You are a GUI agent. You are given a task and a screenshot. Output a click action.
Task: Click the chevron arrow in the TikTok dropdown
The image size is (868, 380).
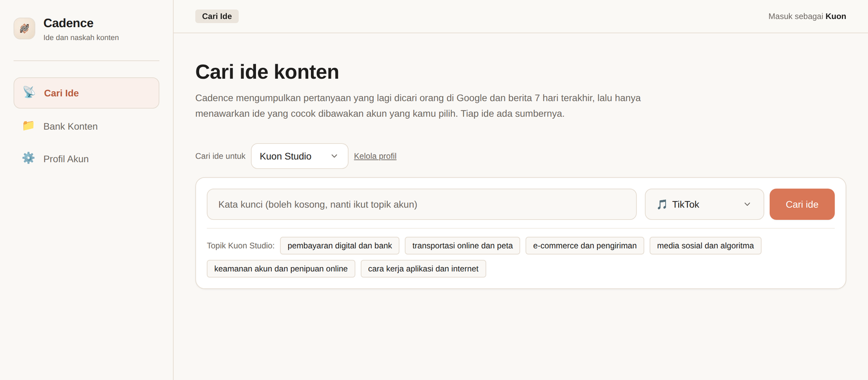747,205
